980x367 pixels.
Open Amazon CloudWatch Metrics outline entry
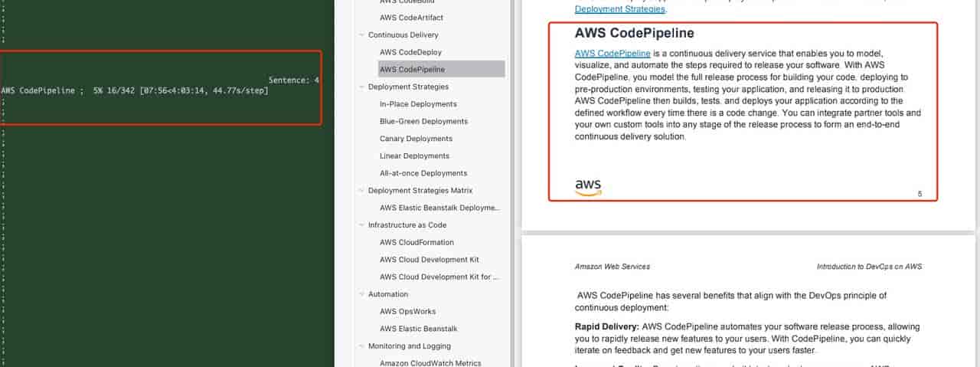click(430, 363)
